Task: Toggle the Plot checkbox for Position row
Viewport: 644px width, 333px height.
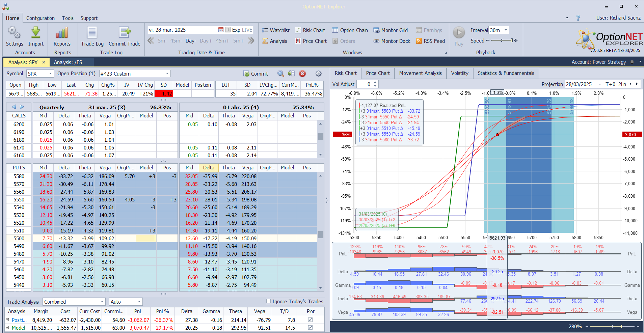Action: 311,320
